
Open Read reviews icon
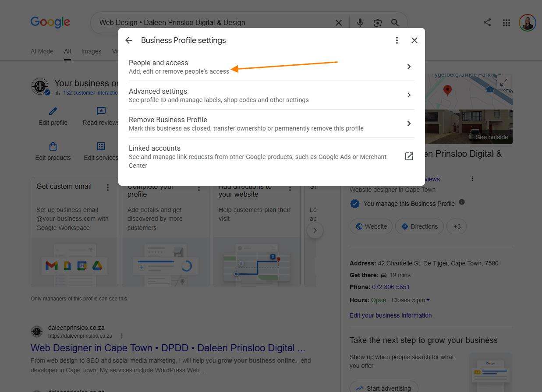coord(101,111)
